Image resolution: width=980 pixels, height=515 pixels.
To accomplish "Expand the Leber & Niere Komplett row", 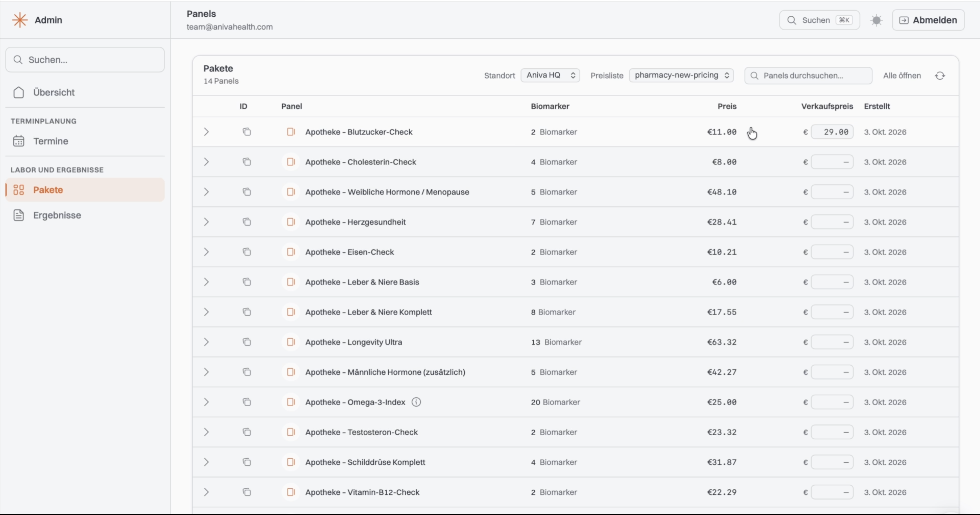I will [206, 312].
